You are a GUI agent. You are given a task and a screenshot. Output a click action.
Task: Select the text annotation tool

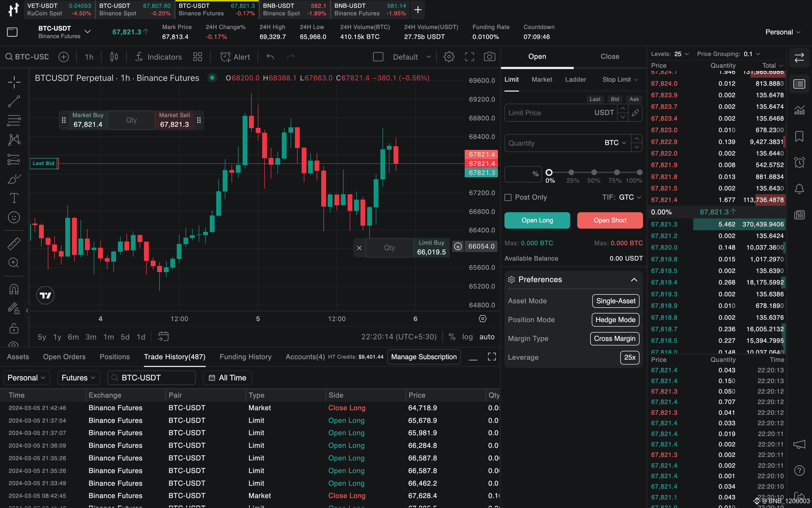[x=14, y=198]
